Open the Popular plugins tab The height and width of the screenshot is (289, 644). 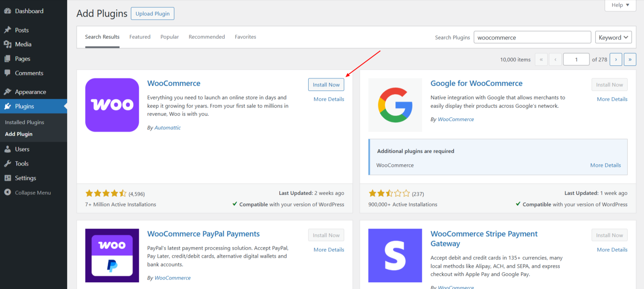(169, 37)
